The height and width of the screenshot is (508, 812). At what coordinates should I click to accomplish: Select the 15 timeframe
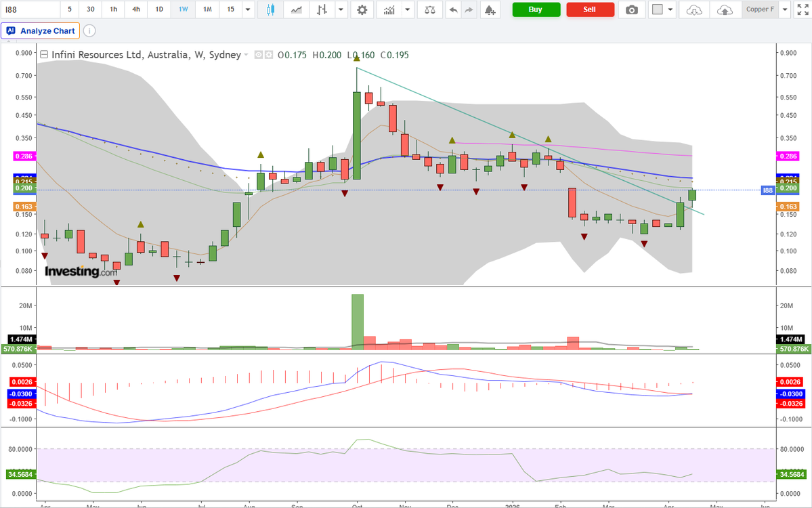click(230, 9)
